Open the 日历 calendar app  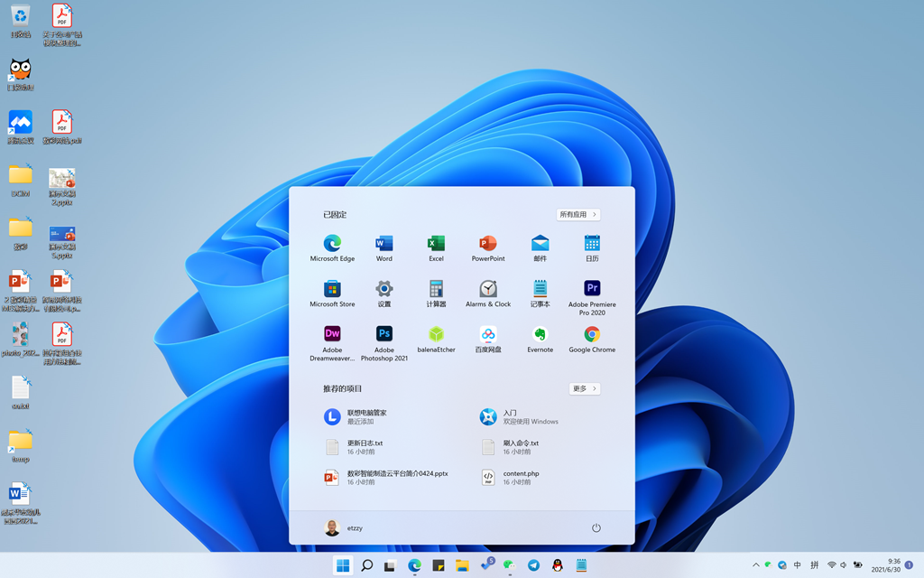pos(592,247)
